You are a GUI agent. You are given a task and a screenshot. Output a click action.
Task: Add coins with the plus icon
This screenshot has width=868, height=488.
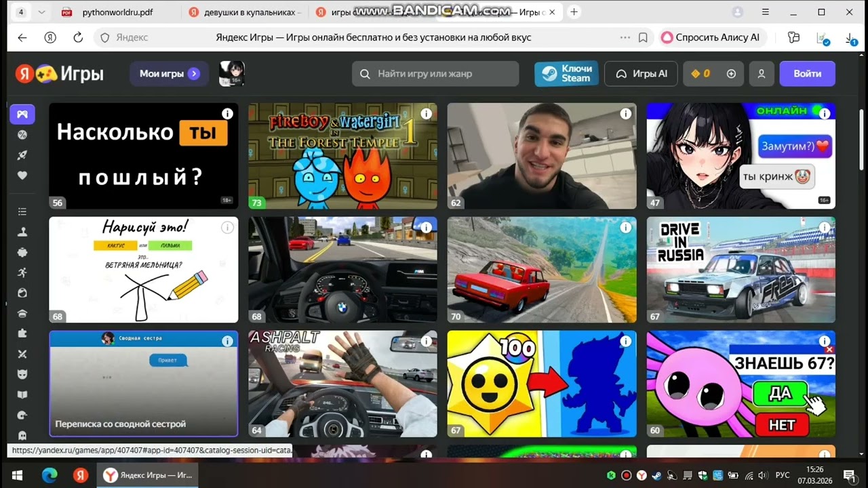[731, 74]
